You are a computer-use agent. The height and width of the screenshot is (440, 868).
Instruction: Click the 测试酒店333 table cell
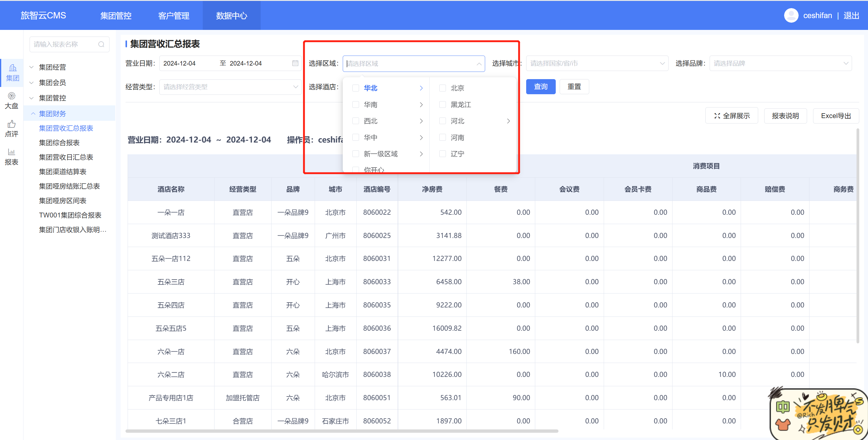[171, 235]
